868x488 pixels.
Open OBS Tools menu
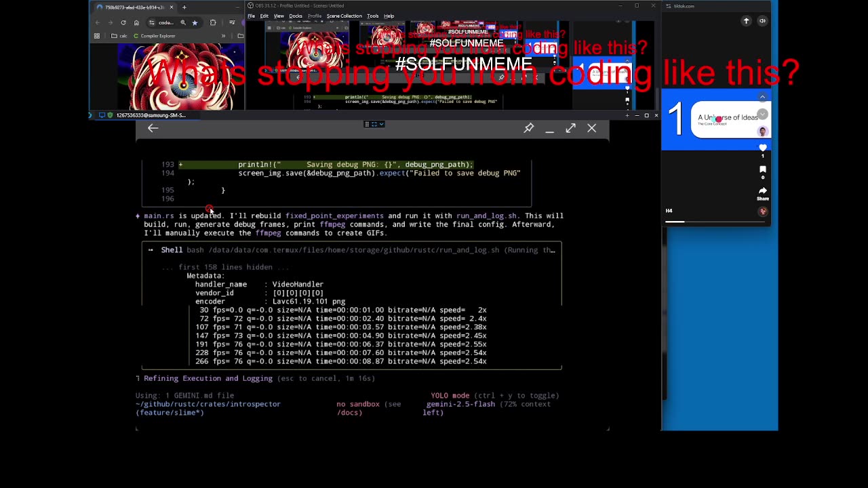[372, 16]
